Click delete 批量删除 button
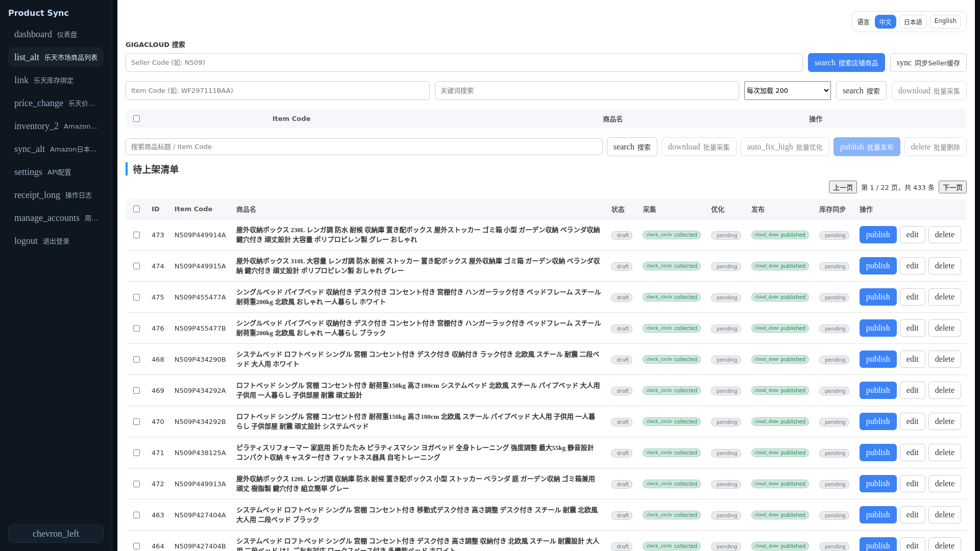Viewport: 980px width, 551px height. (935, 147)
